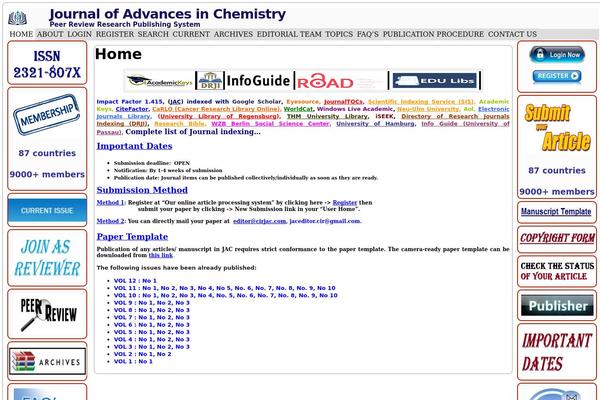Open Complete list of Journal indexing

[x=193, y=132]
